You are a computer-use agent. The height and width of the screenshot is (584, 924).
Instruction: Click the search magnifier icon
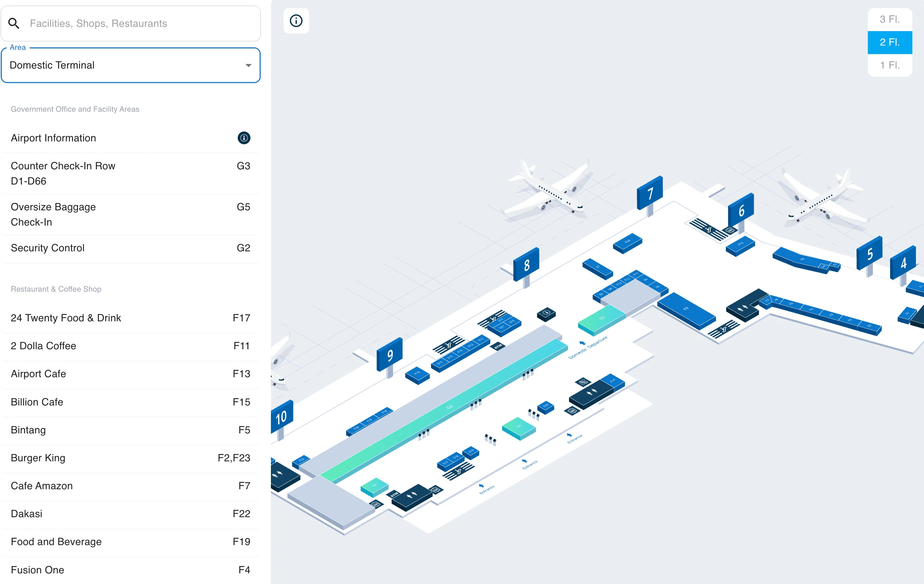[x=14, y=23]
